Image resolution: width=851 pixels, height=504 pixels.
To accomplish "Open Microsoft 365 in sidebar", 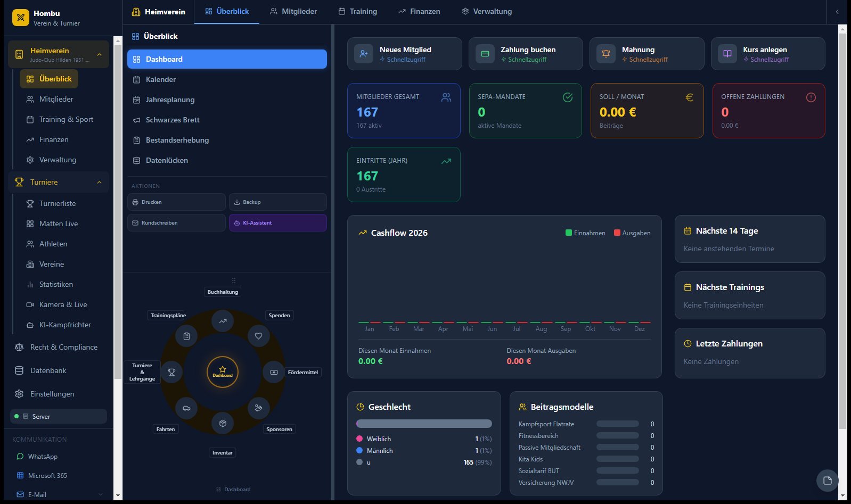I will tap(47, 476).
